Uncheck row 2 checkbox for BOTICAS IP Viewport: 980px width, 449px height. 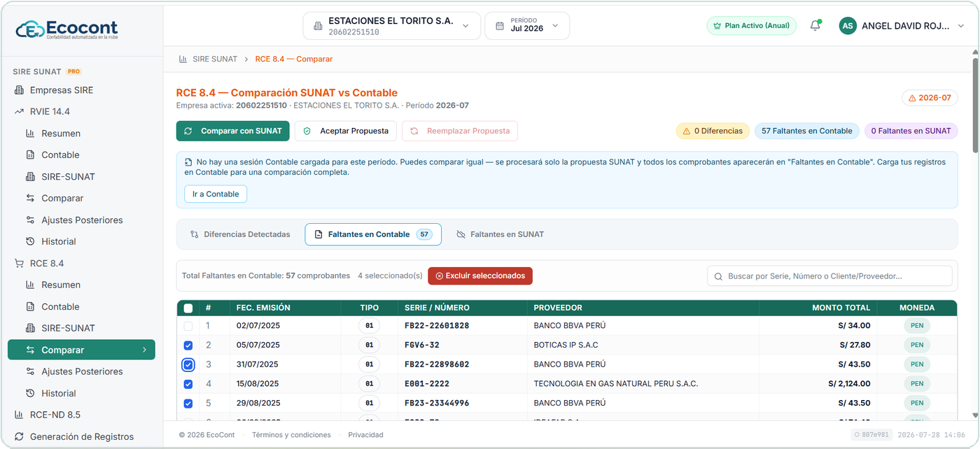(188, 345)
